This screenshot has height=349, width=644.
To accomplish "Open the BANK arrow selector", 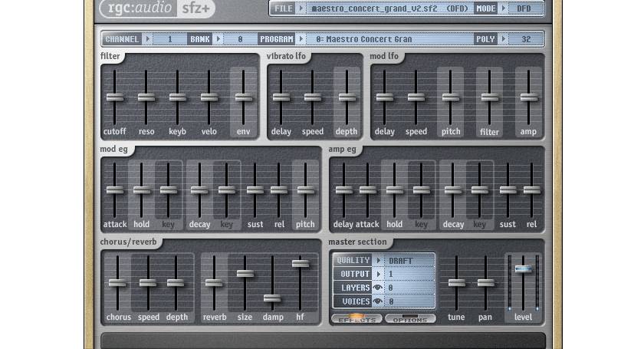I will [x=218, y=38].
